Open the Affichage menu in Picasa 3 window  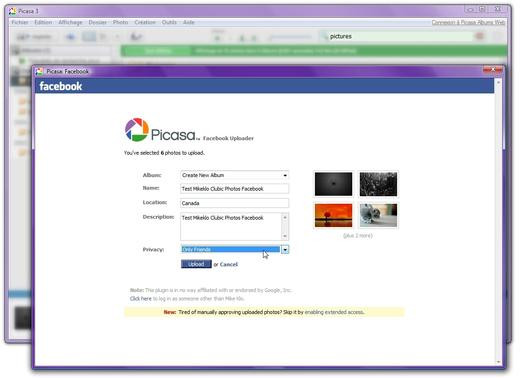70,22
